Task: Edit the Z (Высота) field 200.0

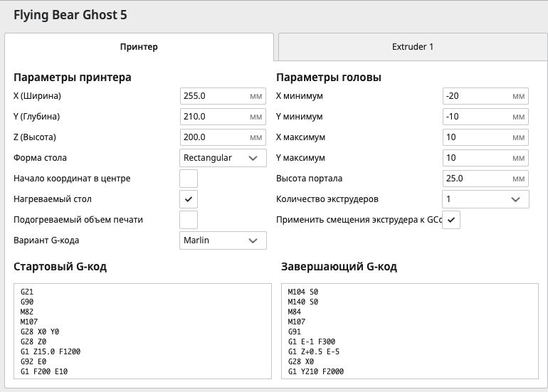Action: 223,137
